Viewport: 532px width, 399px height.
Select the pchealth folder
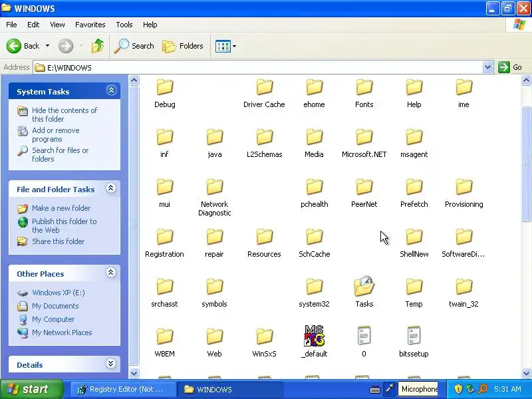314,194
